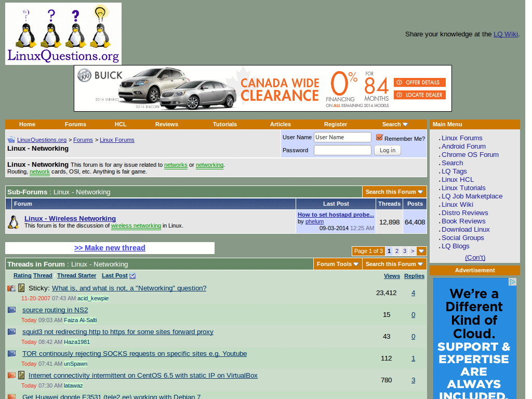Viewport: 532px width, 399px height.
Task: Click breadcrumb link Linux Forums
Action: [x=117, y=140]
